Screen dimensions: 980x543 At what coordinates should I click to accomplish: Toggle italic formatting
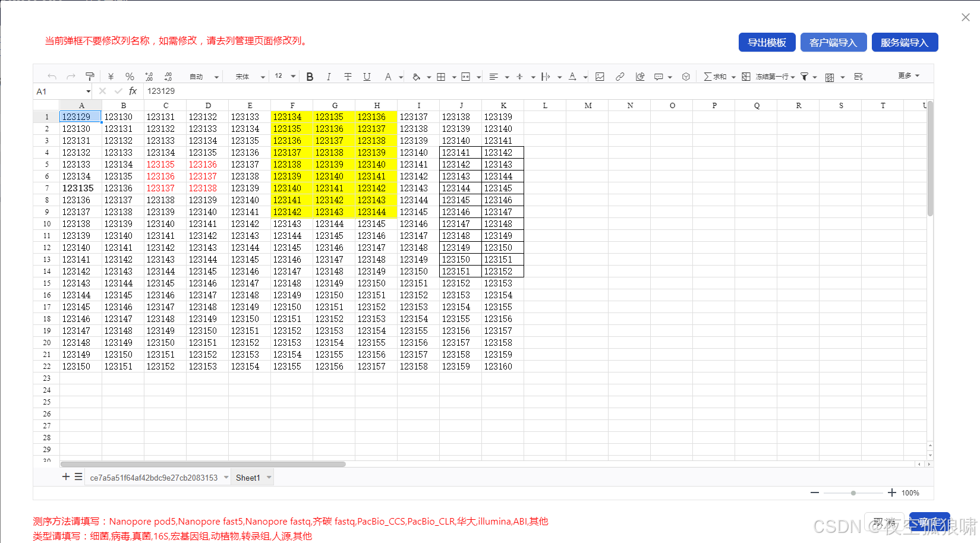[329, 77]
